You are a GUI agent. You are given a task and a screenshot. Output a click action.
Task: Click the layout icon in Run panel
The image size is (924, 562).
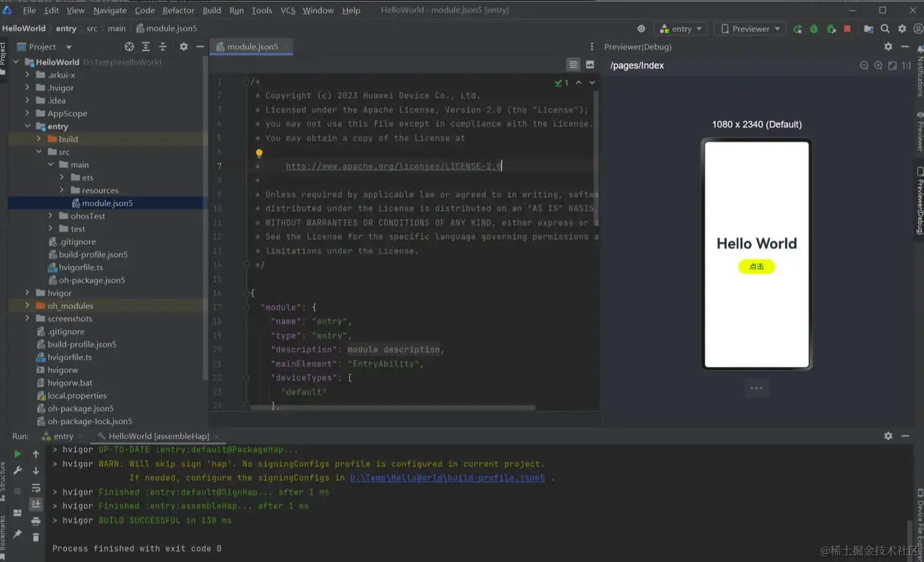point(17,513)
